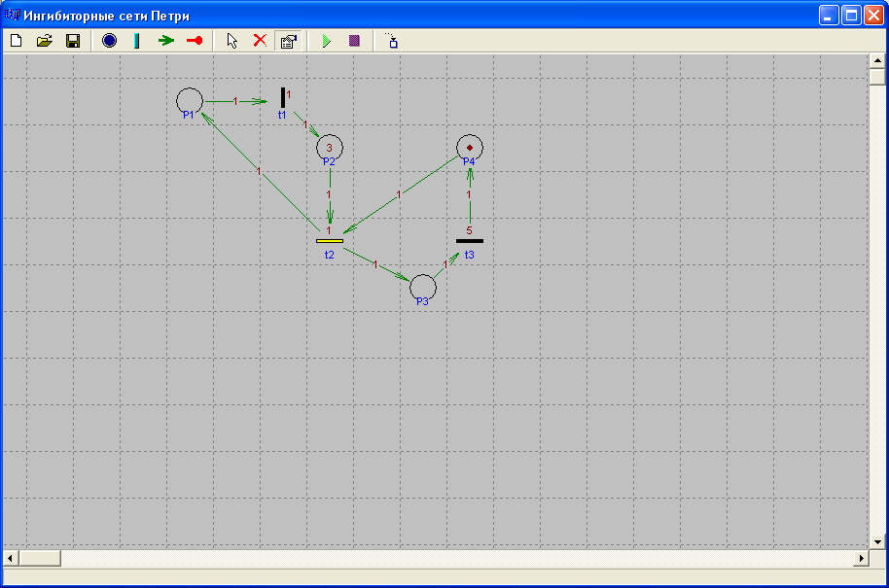The image size is (889, 588).
Task: Click the delay label '5' above t3
Action: (469, 230)
